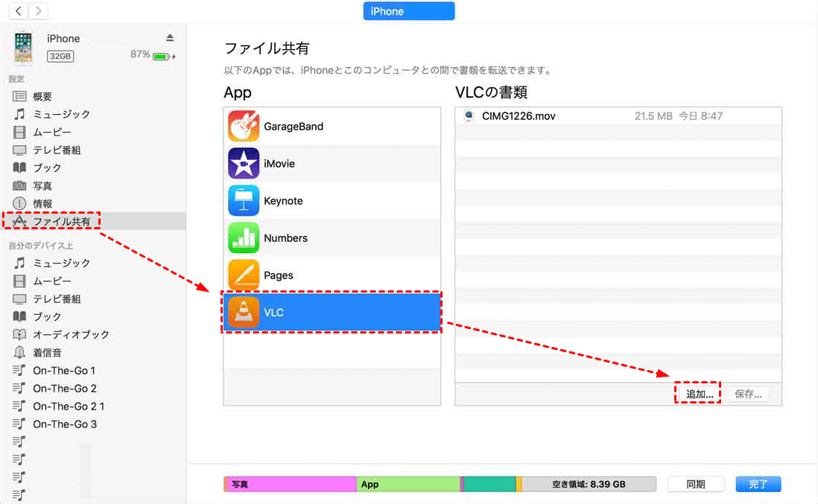Select ファイル共有 in sidebar
The height and width of the screenshot is (504, 818).
(93, 222)
